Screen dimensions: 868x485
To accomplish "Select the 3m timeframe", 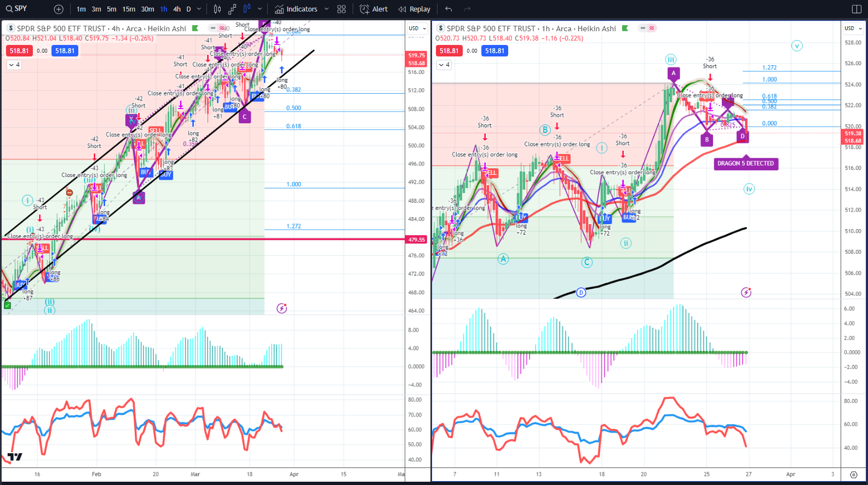I will point(96,9).
